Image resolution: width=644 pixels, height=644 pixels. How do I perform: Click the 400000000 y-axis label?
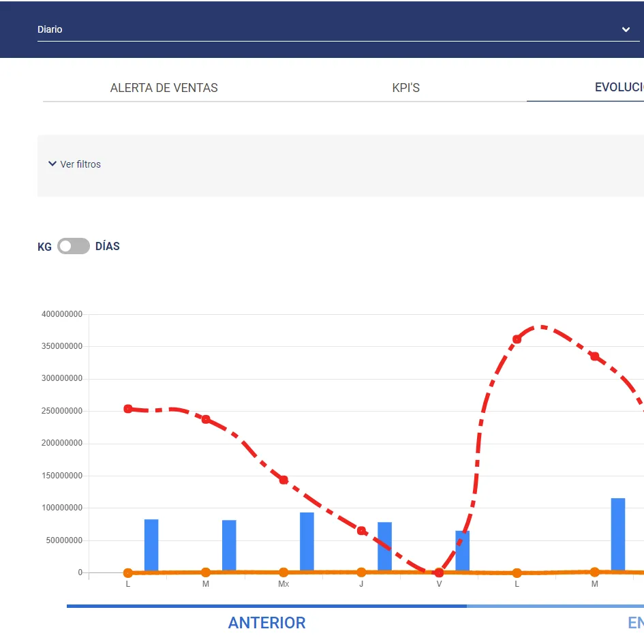(x=61, y=314)
